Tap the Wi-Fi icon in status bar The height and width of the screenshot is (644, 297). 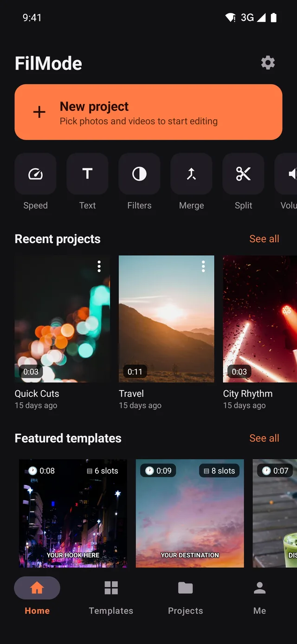point(230,18)
